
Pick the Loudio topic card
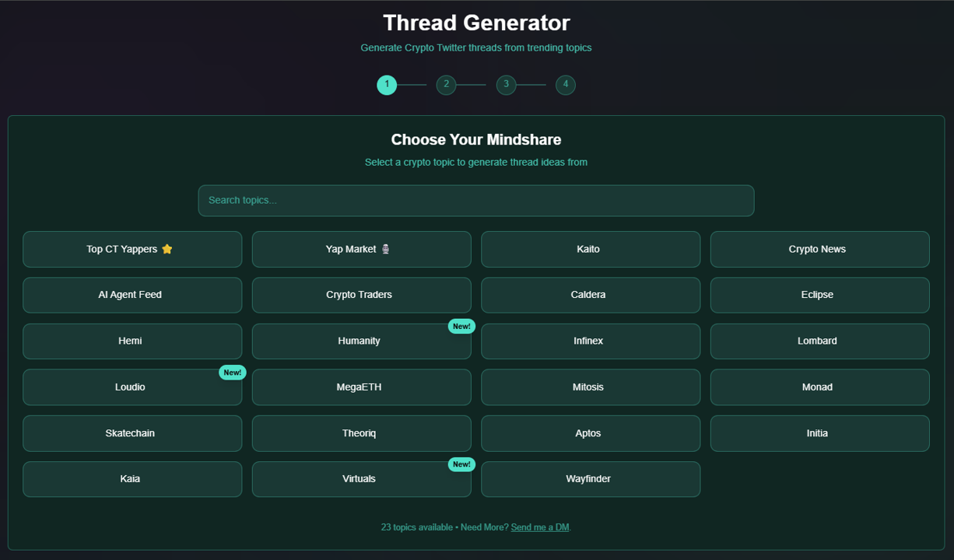tap(132, 387)
